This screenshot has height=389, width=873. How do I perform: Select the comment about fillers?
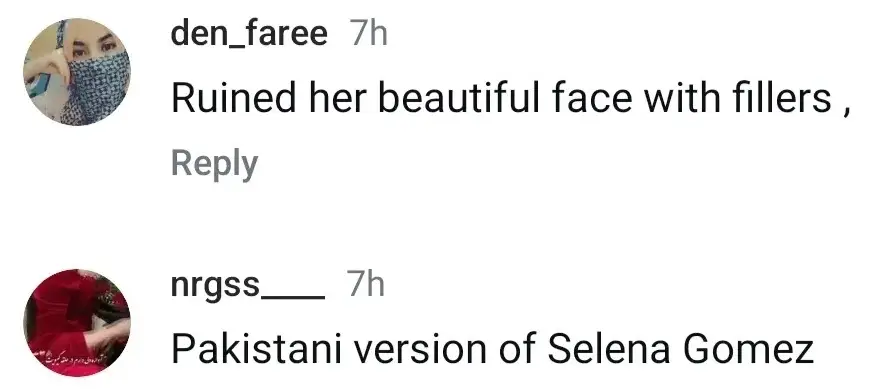(x=510, y=98)
